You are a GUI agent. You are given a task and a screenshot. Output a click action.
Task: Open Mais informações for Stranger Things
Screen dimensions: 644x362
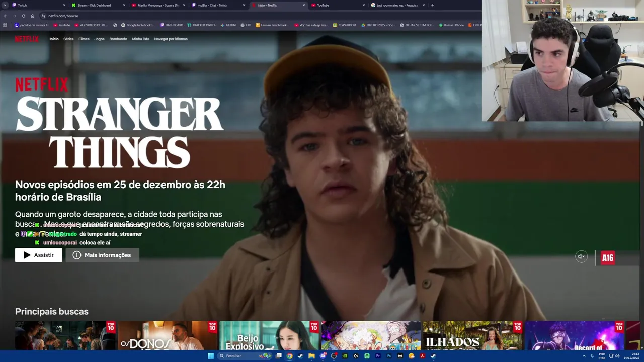[102, 255]
